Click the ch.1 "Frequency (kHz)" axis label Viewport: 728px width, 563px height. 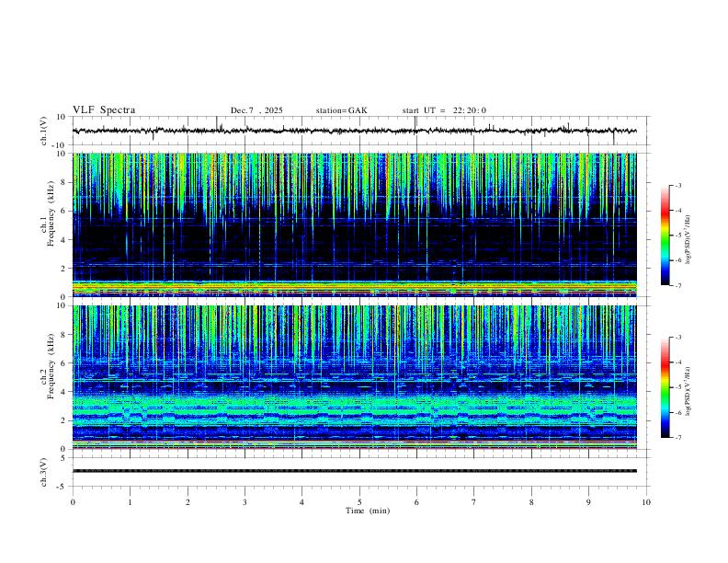pyautogui.click(x=51, y=213)
